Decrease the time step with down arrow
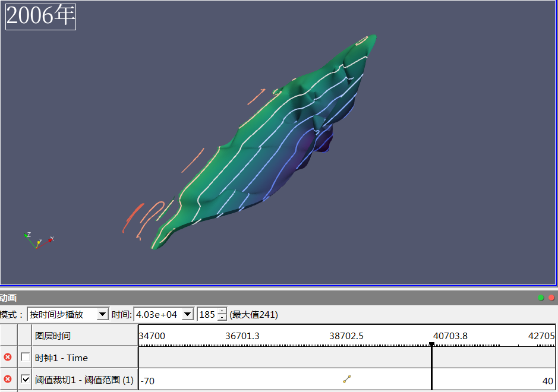558x392 pixels. [x=222, y=318]
